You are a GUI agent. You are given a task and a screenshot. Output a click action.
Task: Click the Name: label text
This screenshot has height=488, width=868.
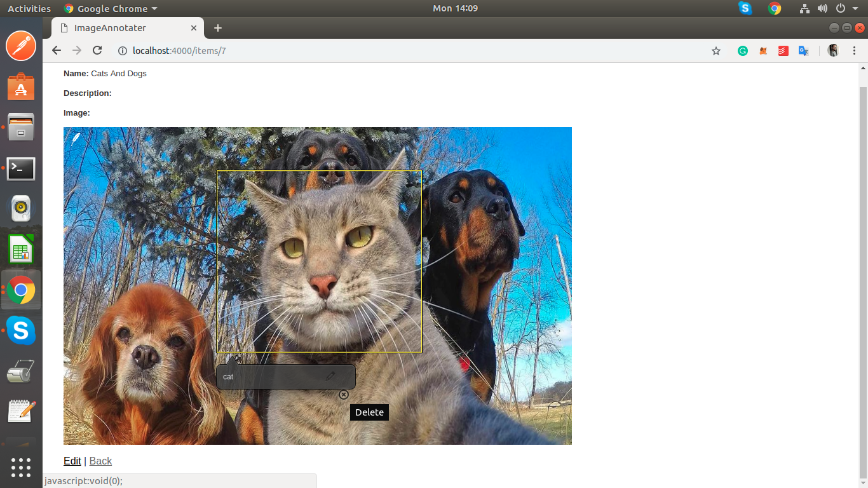[76, 74]
